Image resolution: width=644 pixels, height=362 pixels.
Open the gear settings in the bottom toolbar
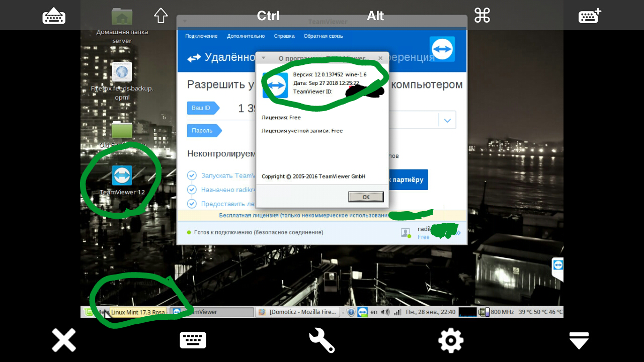tap(451, 340)
